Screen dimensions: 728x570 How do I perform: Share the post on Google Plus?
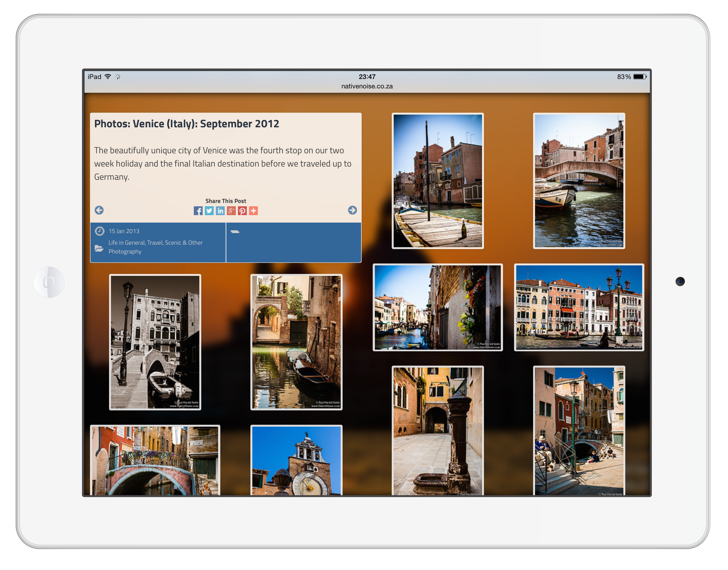[231, 211]
